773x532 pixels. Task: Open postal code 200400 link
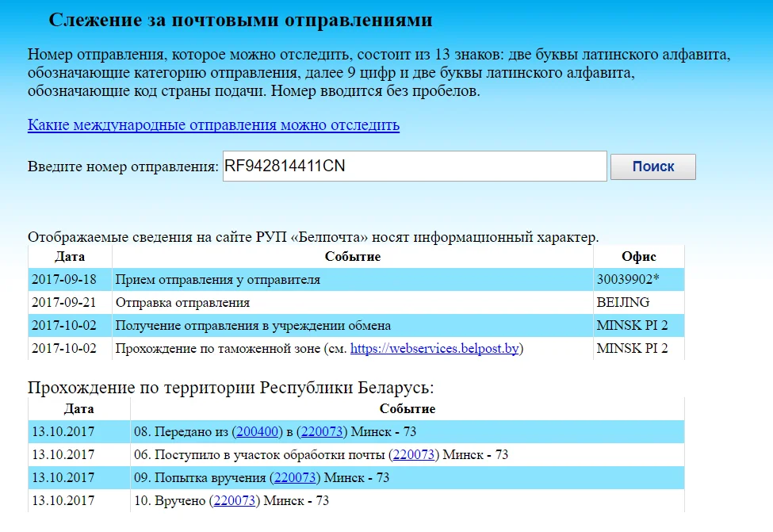(257, 432)
